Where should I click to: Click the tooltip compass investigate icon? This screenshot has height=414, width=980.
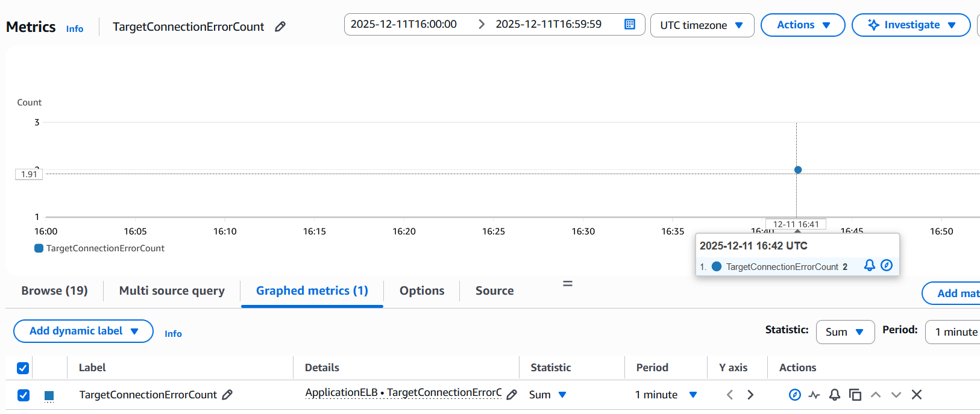[x=887, y=265]
